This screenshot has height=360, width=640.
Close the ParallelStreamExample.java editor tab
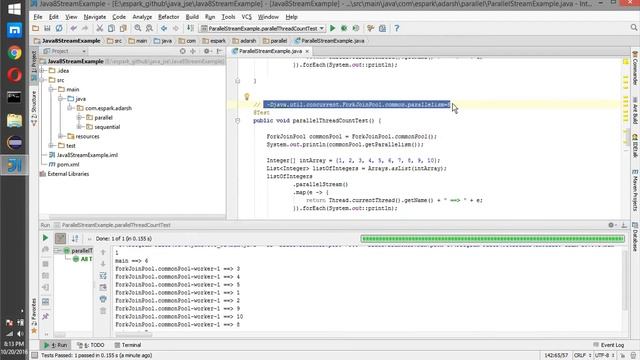(x=307, y=51)
